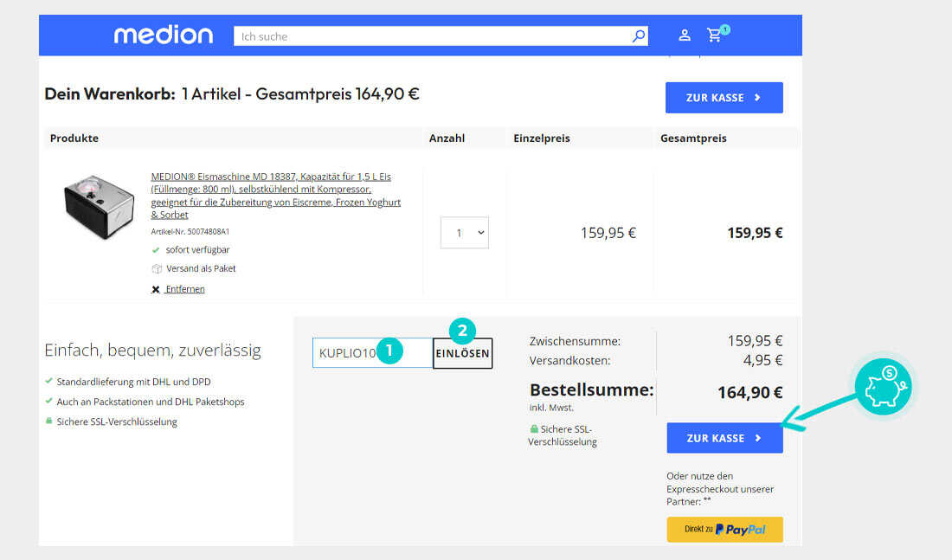Click the search magnifier icon
Screen dimensions: 952x560
(639, 35)
